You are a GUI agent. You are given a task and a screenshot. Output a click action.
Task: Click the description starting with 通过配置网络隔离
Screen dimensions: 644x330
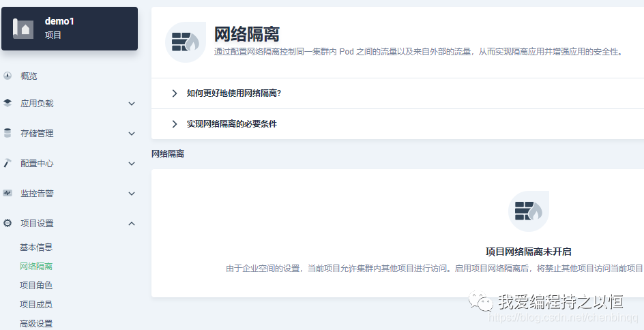coord(419,52)
